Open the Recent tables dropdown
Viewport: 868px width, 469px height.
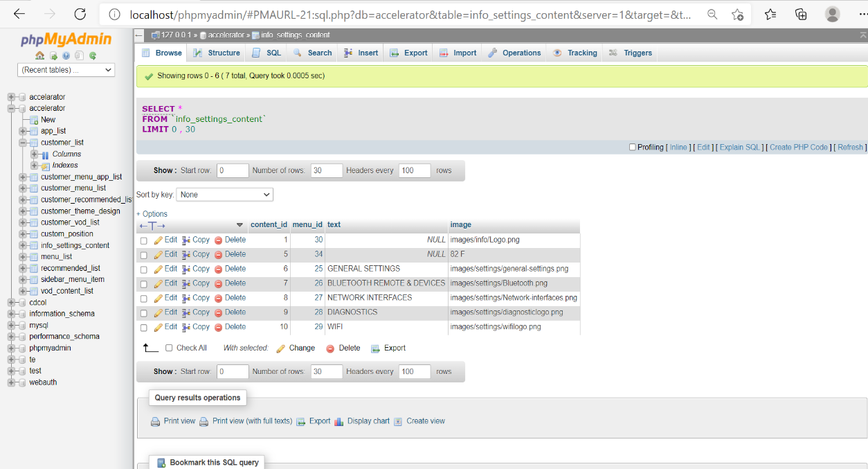pos(66,70)
